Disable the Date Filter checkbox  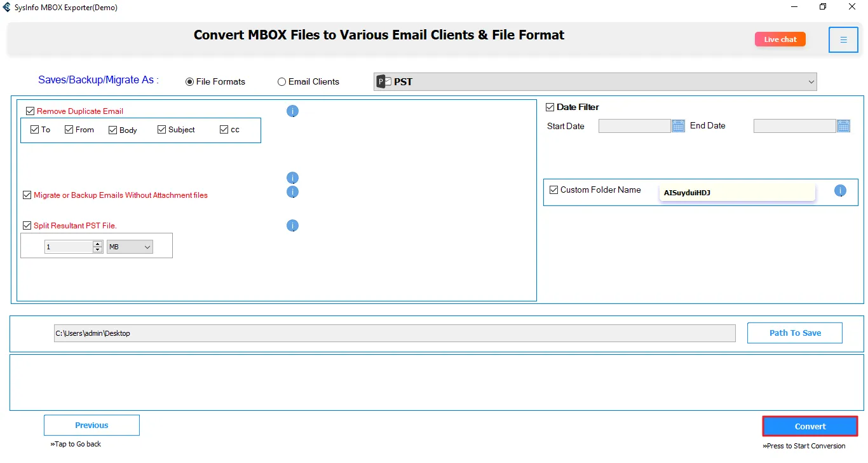pos(550,107)
